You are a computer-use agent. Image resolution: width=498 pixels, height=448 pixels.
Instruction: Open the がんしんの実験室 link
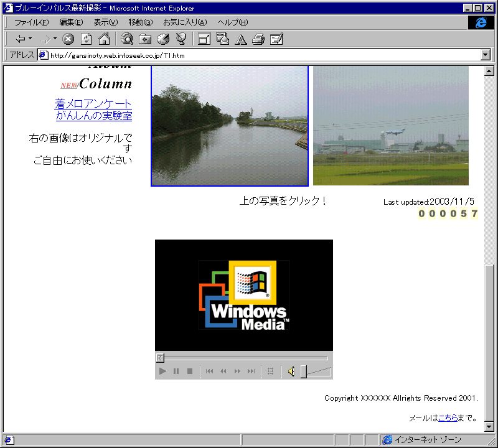point(94,115)
